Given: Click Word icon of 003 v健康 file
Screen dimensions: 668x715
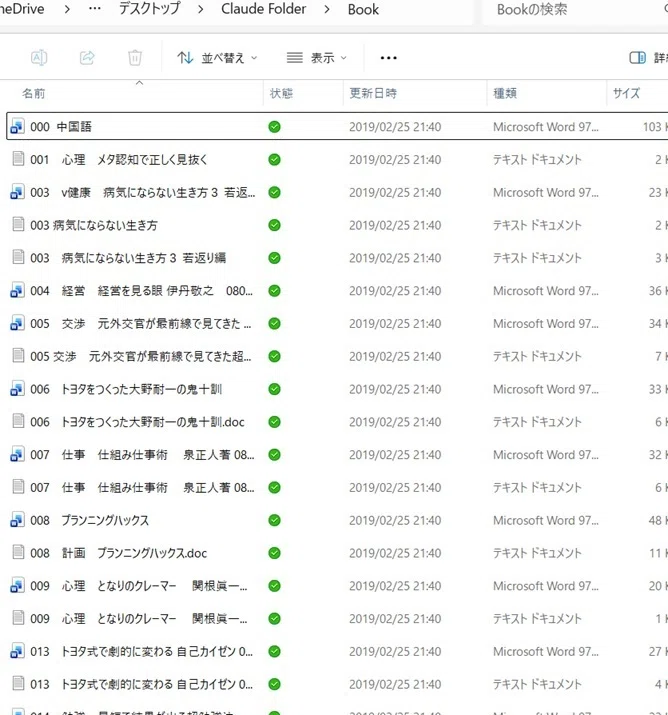Looking at the screenshot, I should click(17, 192).
